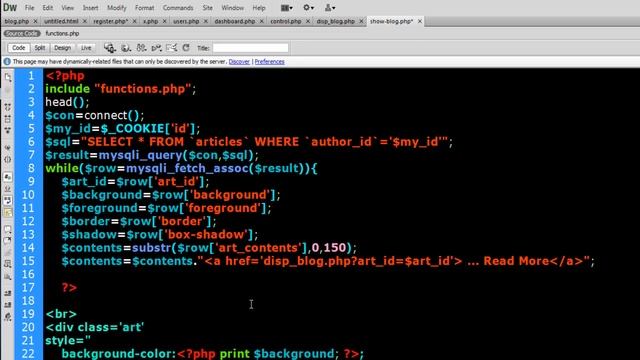
Task: Click the Apply Comment icon
Action: pyautogui.click(x=8, y=229)
